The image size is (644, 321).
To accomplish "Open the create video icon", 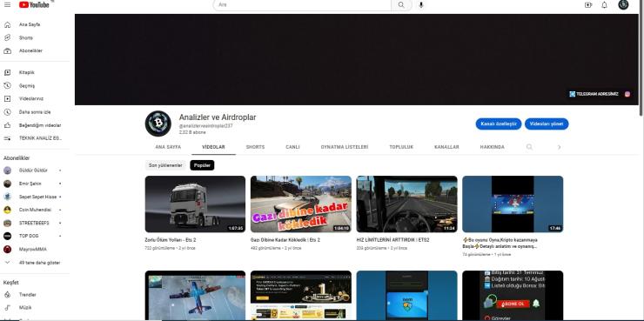I will tap(588, 5).
